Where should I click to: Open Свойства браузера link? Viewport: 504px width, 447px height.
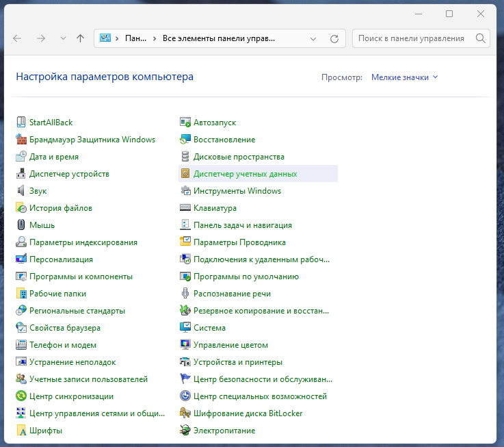click(x=64, y=328)
